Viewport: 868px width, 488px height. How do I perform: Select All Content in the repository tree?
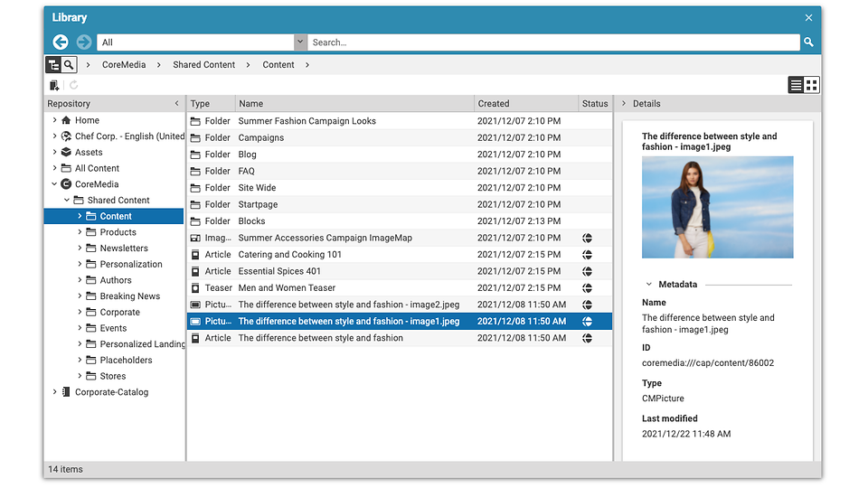pos(97,168)
